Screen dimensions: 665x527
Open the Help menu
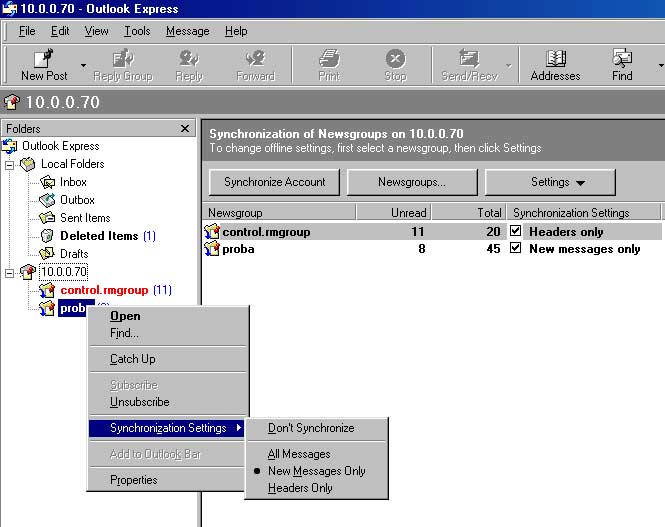pyautogui.click(x=236, y=31)
